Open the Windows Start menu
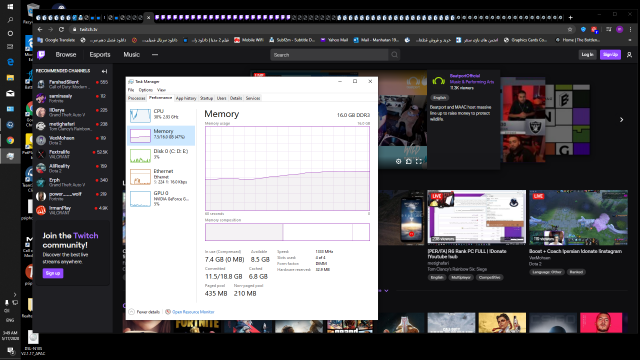 pos(10,7)
